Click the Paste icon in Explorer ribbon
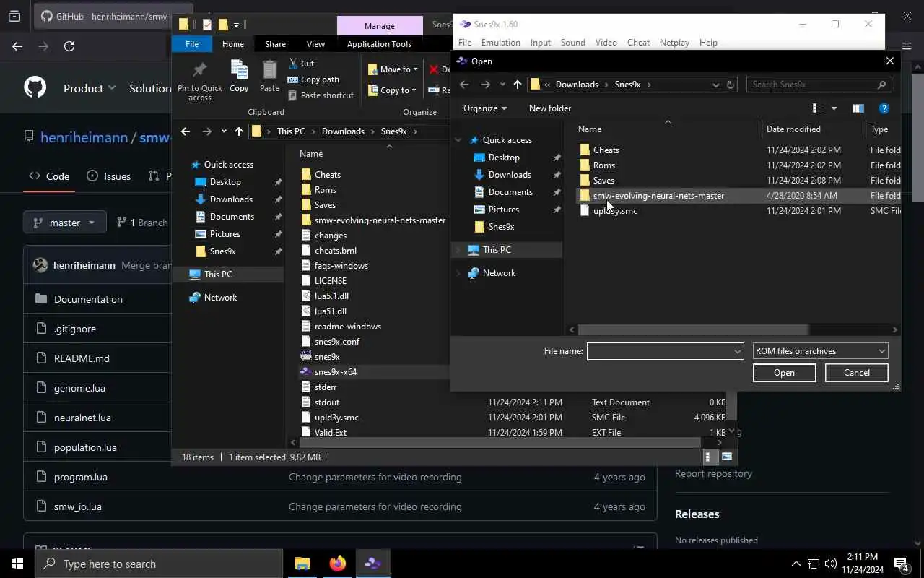Screen dimensions: 924x578 pos(269,70)
